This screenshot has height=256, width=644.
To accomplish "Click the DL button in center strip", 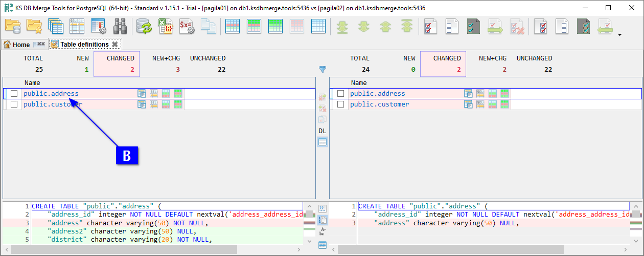I will (x=322, y=131).
